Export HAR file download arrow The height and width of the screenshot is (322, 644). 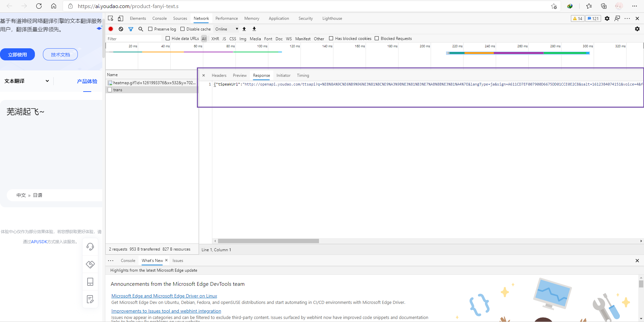click(x=254, y=29)
